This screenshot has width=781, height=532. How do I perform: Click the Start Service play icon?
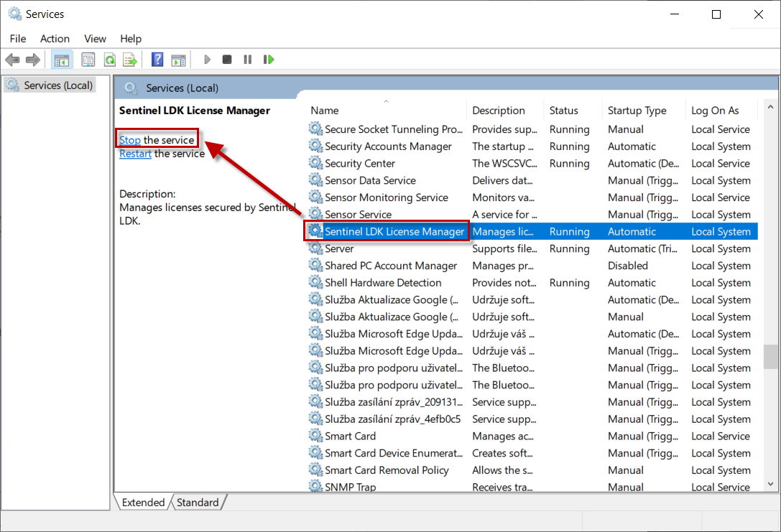(207, 60)
